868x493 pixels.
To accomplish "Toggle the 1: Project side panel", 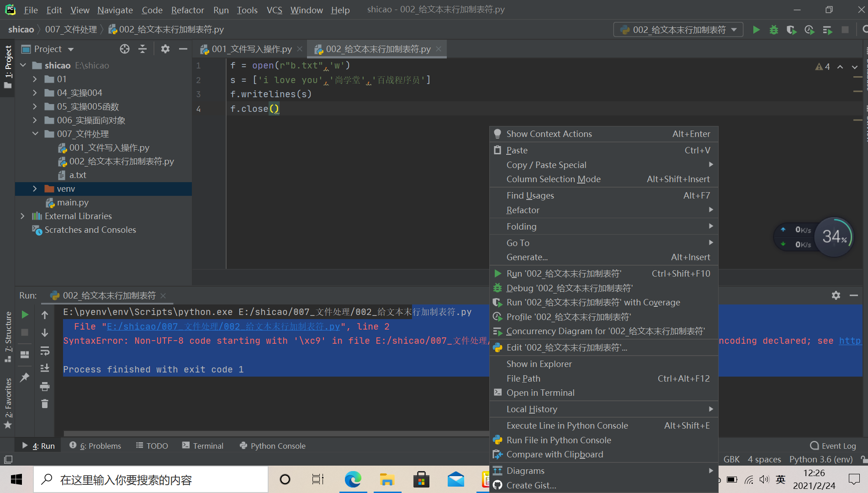I will 8,67.
